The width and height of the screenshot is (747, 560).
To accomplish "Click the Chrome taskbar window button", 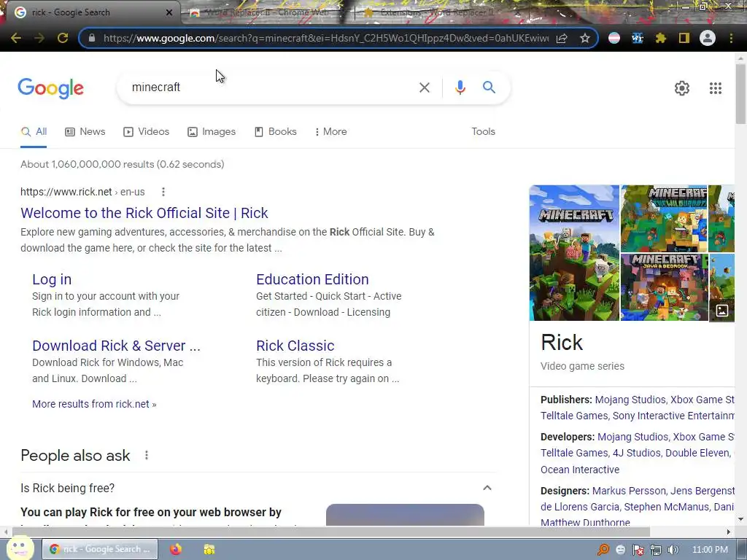I will coord(100,549).
